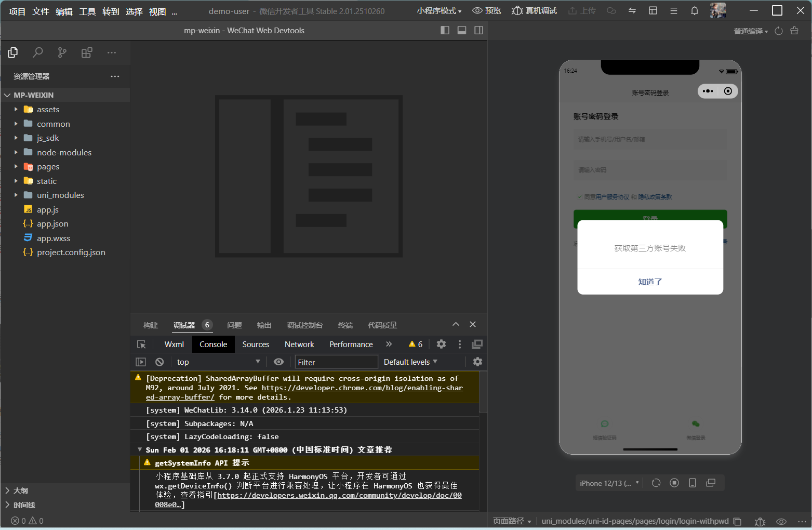Image resolution: width=812 pixels, height=530 pixels.
Task: Open the Default levels dropdown
Action: coord(410,362)
